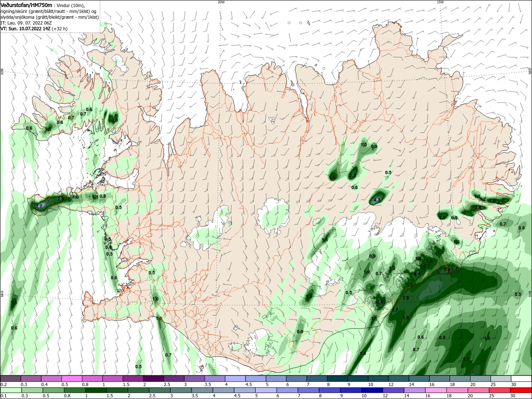
Task: Click the 'rigning/skúrir' legend description line
Action: 49,11
